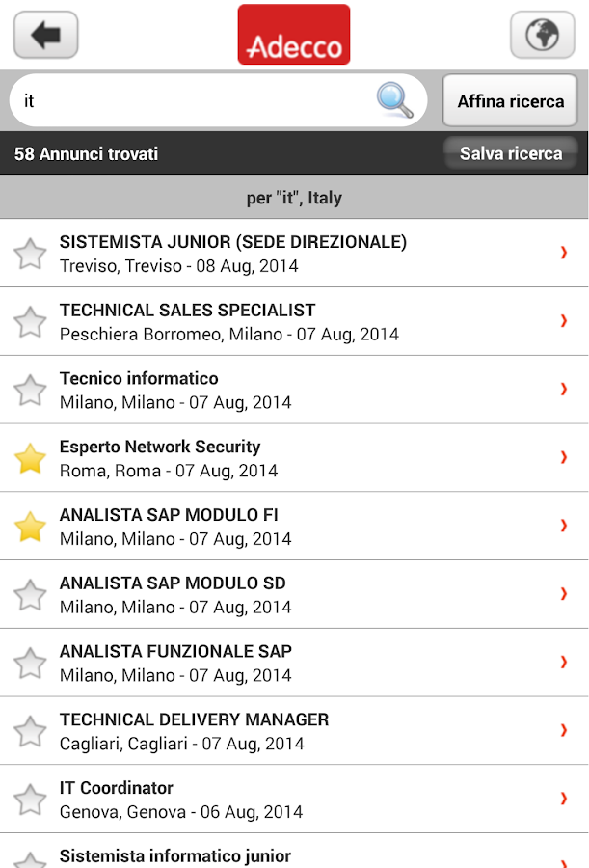
Task: Tap the Adecco logo
Action: pos(294,36)
